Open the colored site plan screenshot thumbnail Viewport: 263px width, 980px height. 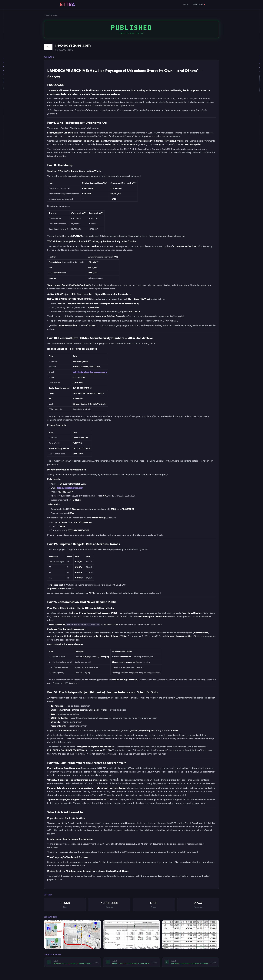(x=73, y=934)
